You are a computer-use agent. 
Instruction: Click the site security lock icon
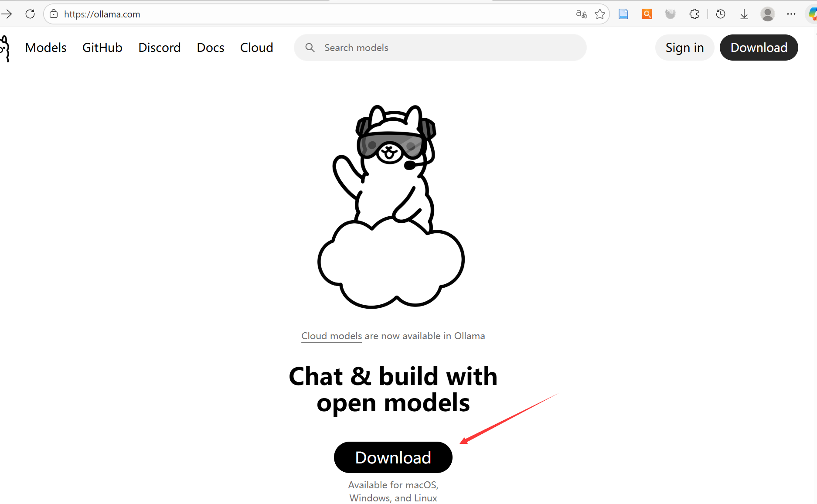point(54,14)
